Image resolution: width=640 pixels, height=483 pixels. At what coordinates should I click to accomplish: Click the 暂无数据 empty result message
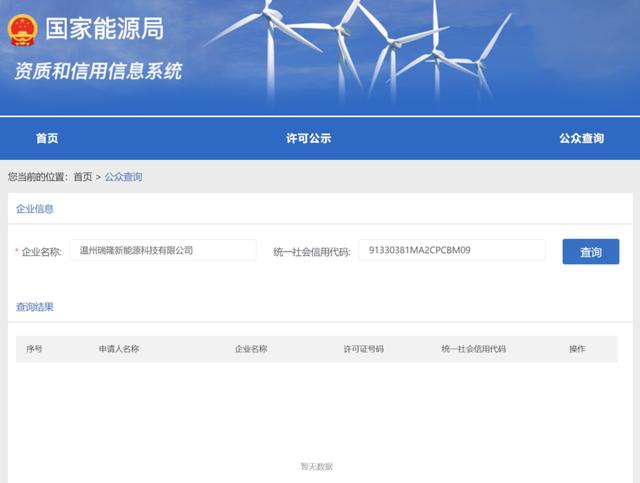click(x=316, y=466)
